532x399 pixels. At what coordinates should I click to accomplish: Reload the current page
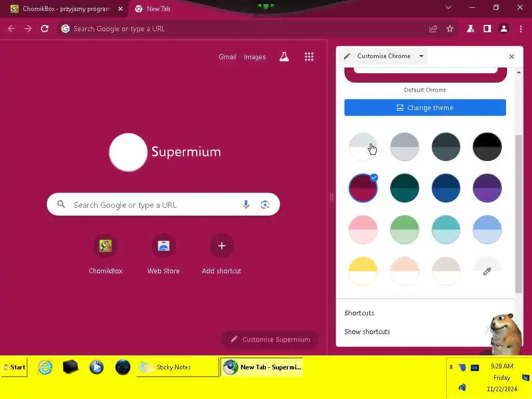(45, 29)
